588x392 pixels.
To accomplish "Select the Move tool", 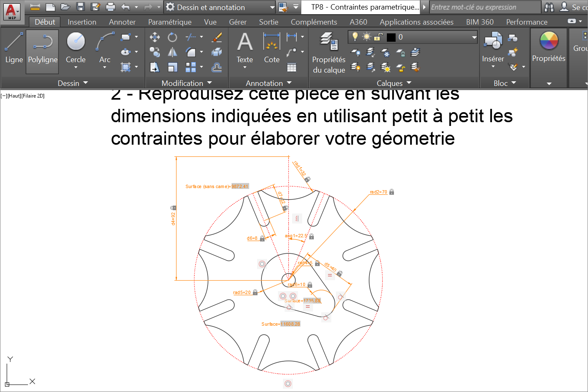I will click(155, 37).
